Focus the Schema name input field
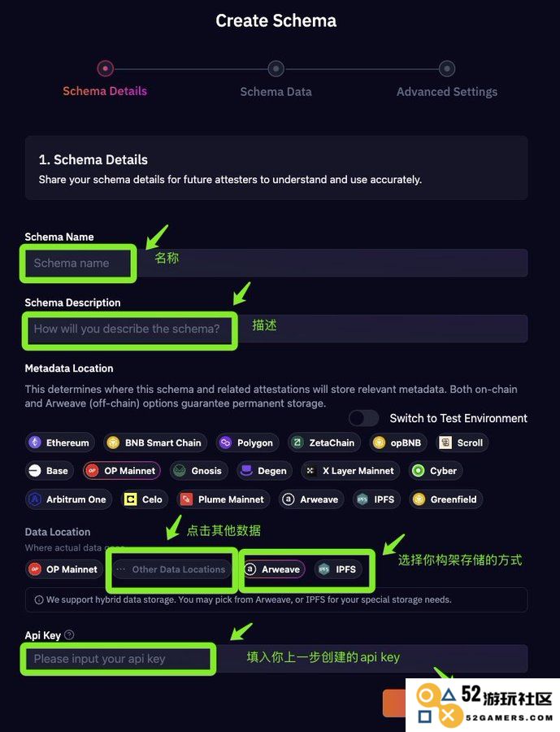Screen dimensions: 560x732 [276, 263]
